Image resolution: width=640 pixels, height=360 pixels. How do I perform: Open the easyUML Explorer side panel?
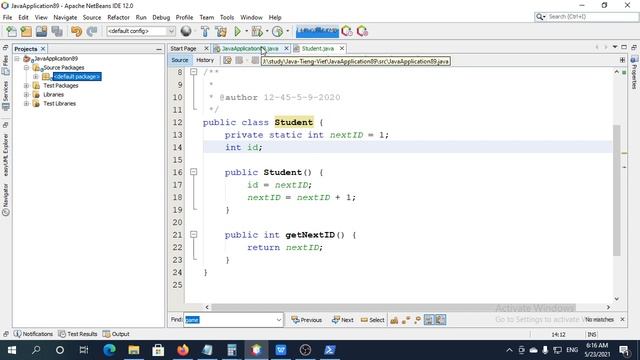coord(5,154)
